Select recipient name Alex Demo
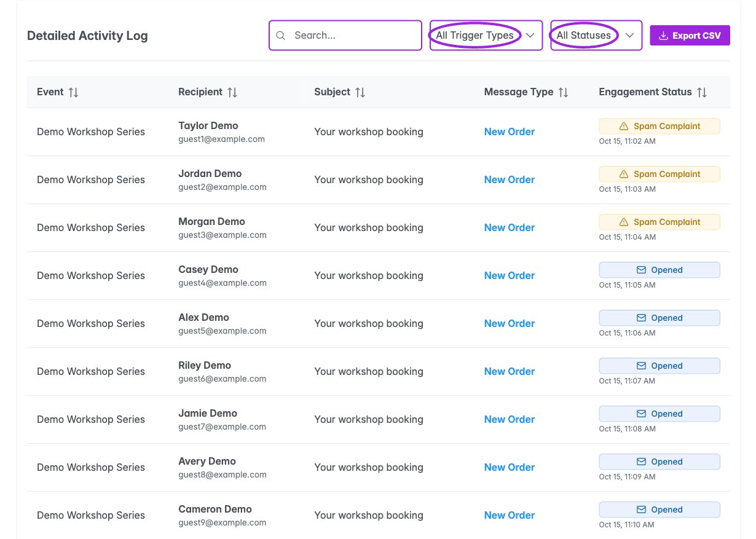 (x=204, y=317)
